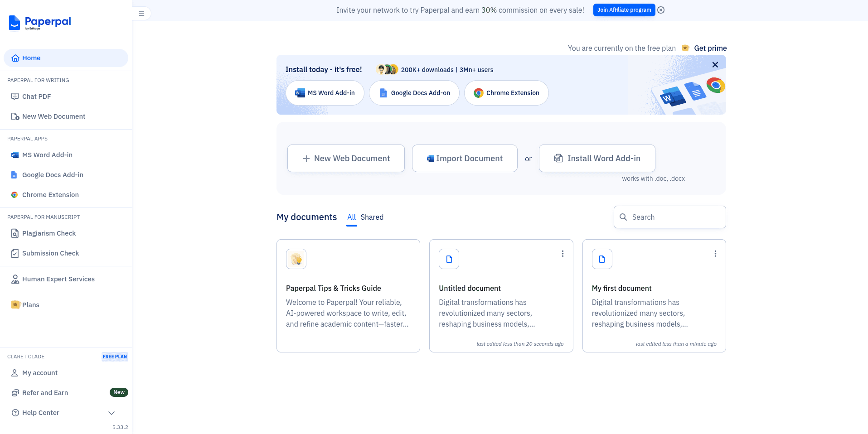Open options menu for My first document

point(715,254)
